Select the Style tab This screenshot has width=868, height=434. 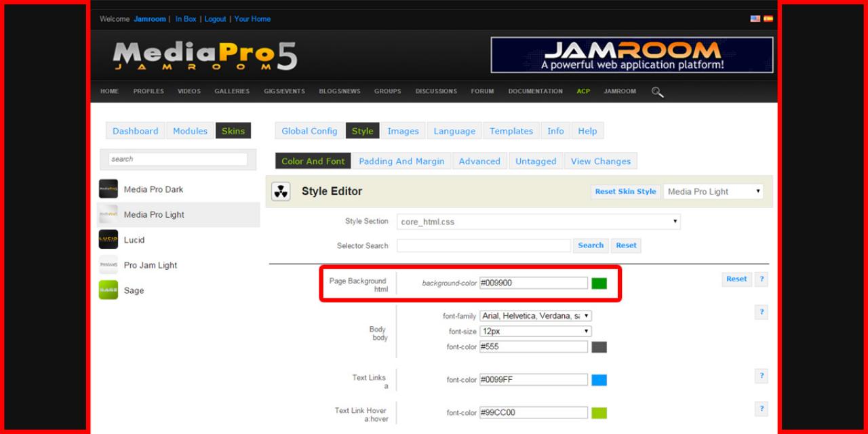click(362, 131)
